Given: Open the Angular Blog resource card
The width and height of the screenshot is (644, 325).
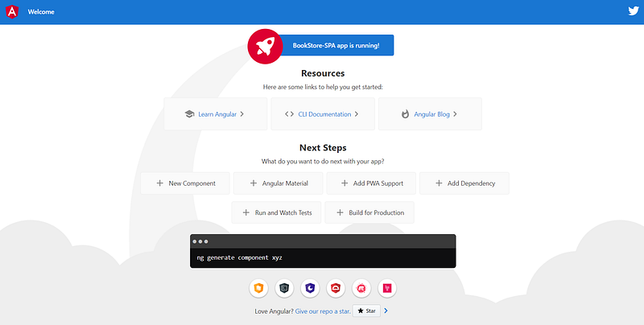Looking at the screenshot, I should [x=430, y=114].
